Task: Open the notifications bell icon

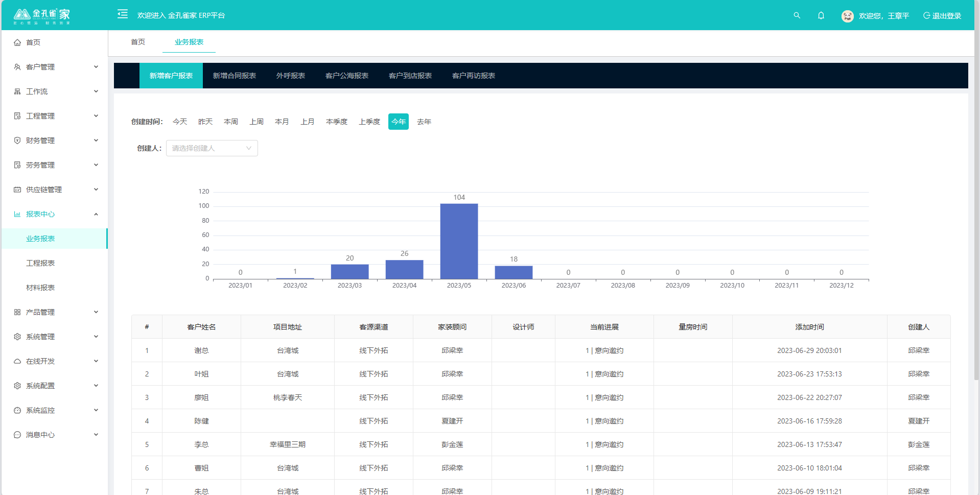Action: (x=821, y=15)
